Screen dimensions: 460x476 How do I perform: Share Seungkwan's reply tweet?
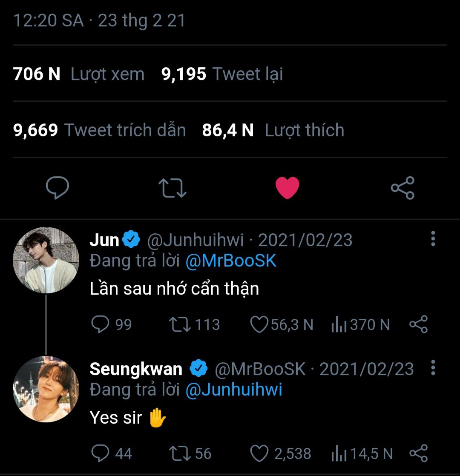(x=418, y=453)
